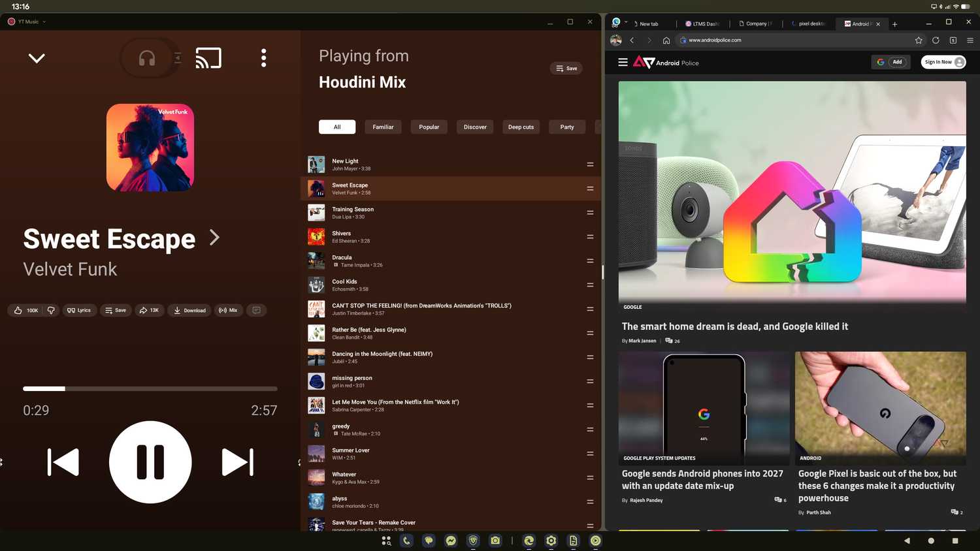The width and height of the screenshot is (980, 551).
Task: Open the three-dot more options menu in YT Music
Action: point(263,58)
